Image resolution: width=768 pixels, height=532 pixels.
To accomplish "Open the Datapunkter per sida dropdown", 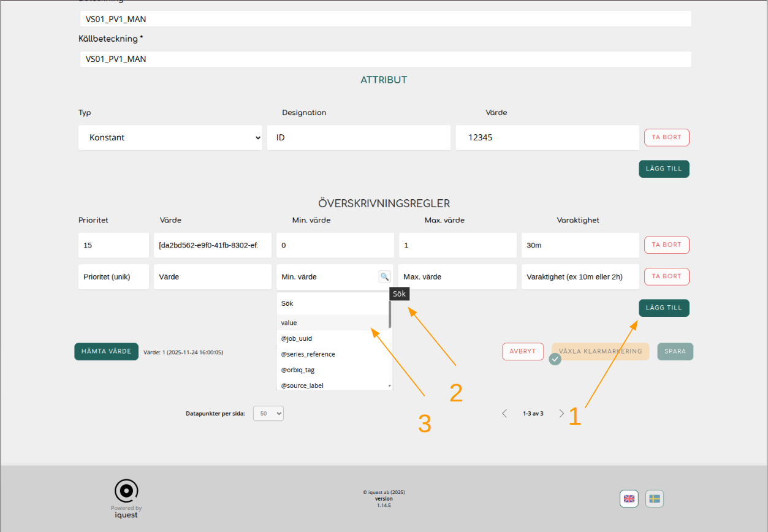I will [x=268, y=414].
